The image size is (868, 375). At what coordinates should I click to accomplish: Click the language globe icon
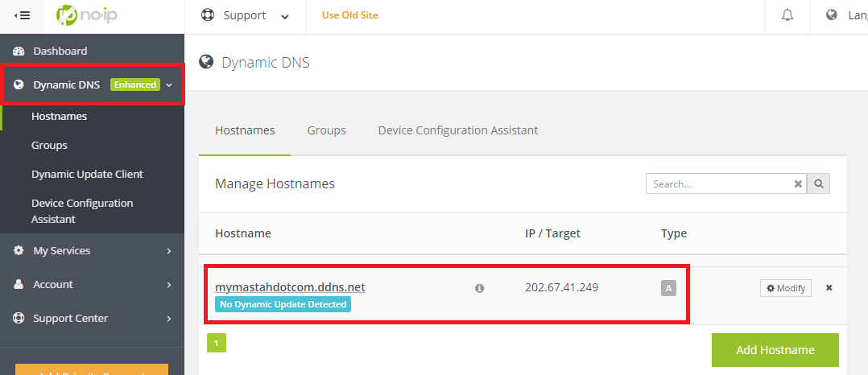tap(832, 15)
